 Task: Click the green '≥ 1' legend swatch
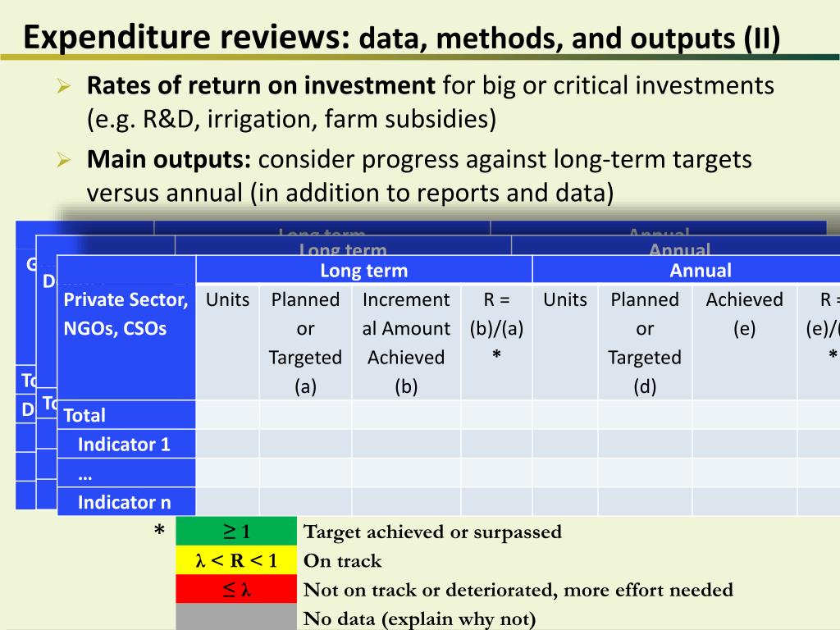pos(236,531)
